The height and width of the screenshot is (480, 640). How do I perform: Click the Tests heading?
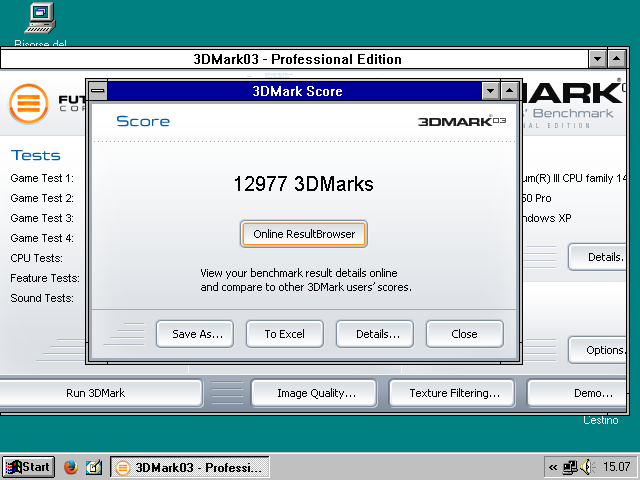pyautogui.click(x=36, y=155)
